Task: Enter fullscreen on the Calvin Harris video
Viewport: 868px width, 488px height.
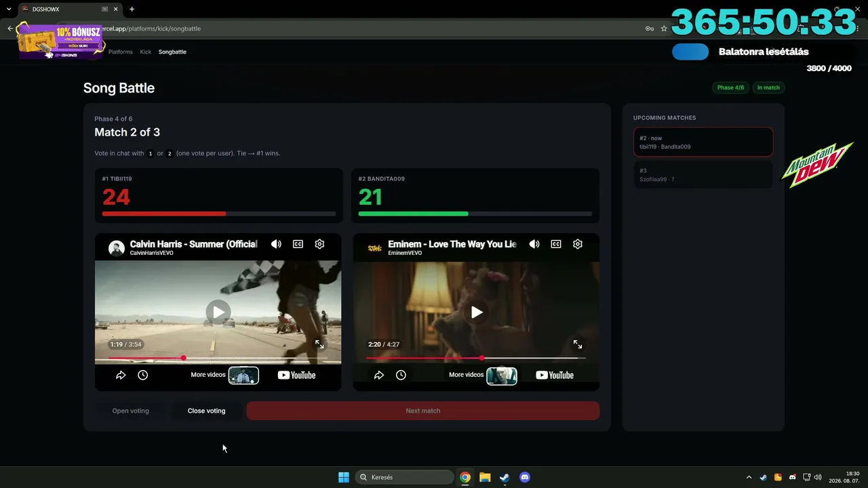Action: point(319,344)
